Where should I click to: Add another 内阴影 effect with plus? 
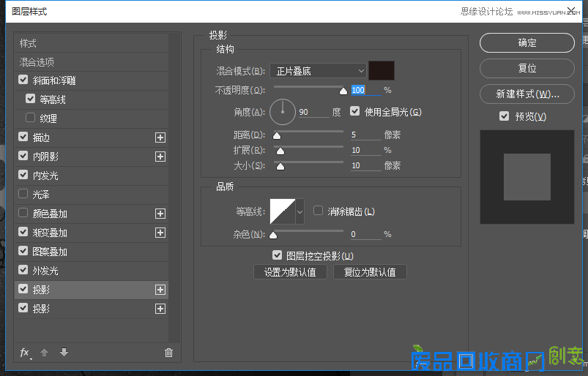(x=160, y=157)
